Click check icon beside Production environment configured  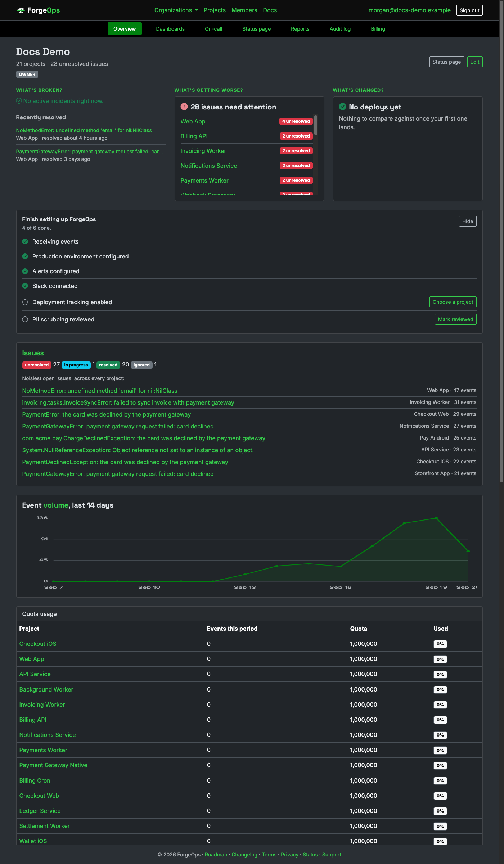[x=25, y=256]
